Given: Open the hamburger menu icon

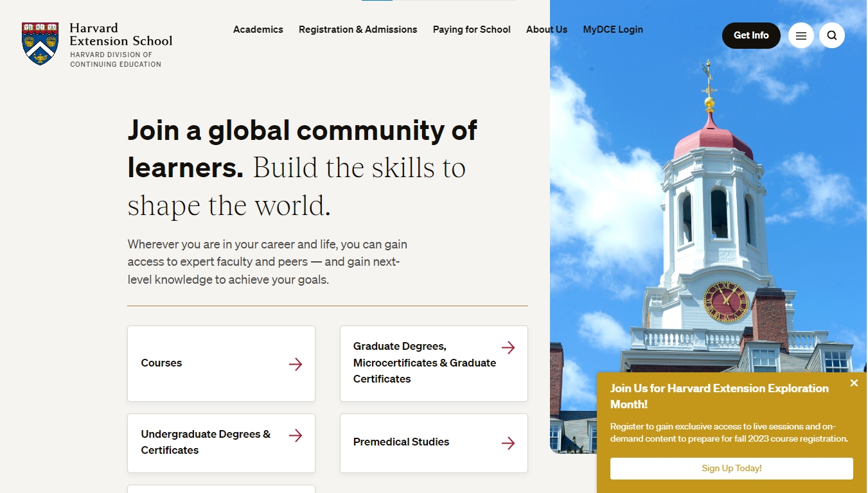Looking at the screenshot, I should (801, 36).
